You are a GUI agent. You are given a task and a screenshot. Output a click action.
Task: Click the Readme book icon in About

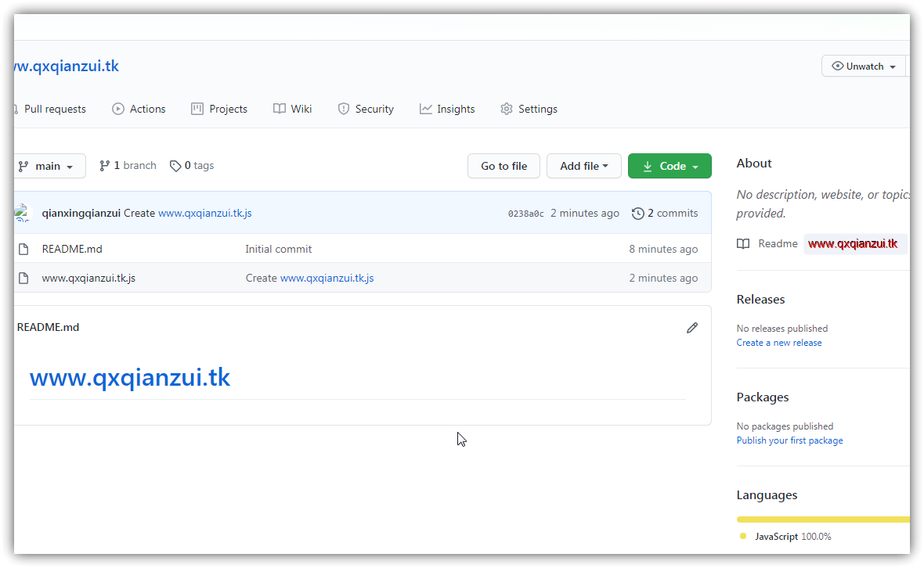coord(742,243)
